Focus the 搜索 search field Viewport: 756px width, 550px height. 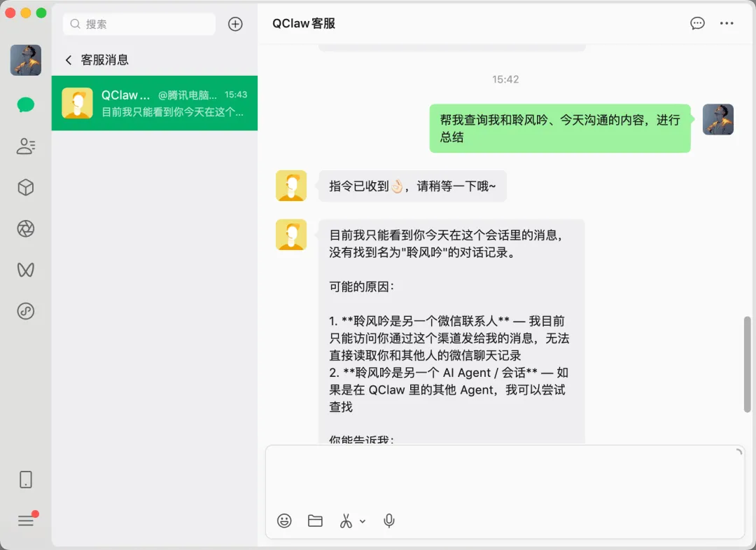[x=139, y=24]
